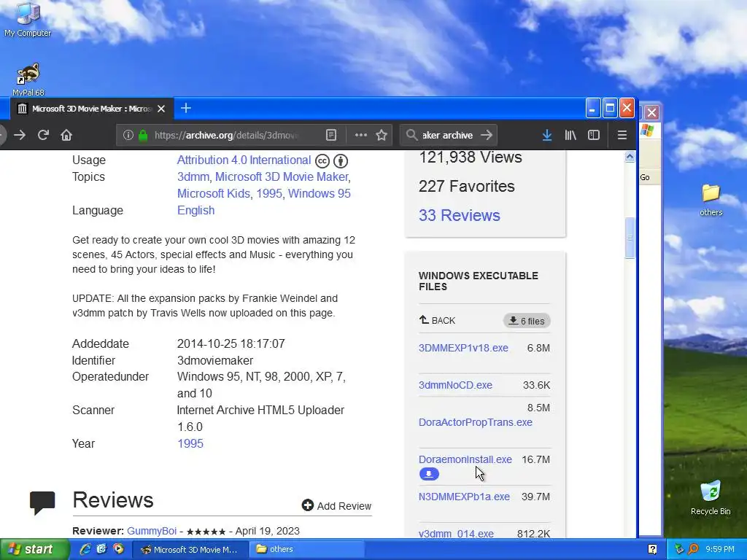Open Microsoft 3D Movie Maker topic link

282,176
